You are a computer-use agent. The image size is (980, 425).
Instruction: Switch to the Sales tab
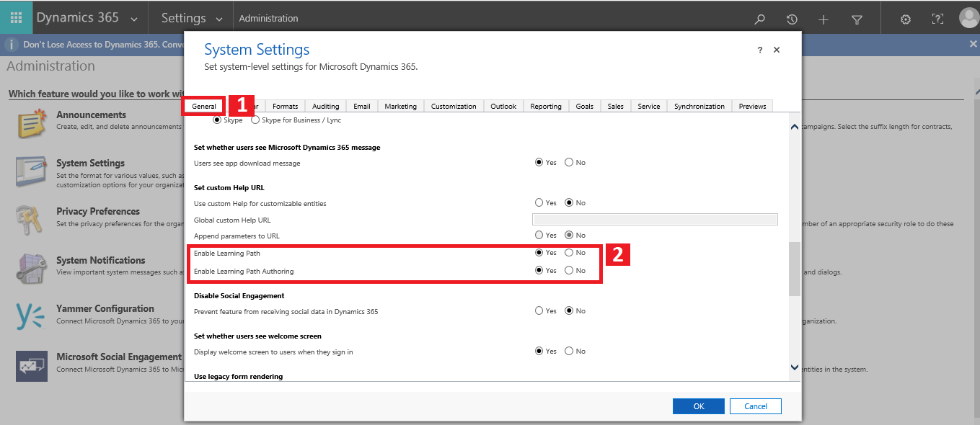pyautogui.click(x=616, y=106)
